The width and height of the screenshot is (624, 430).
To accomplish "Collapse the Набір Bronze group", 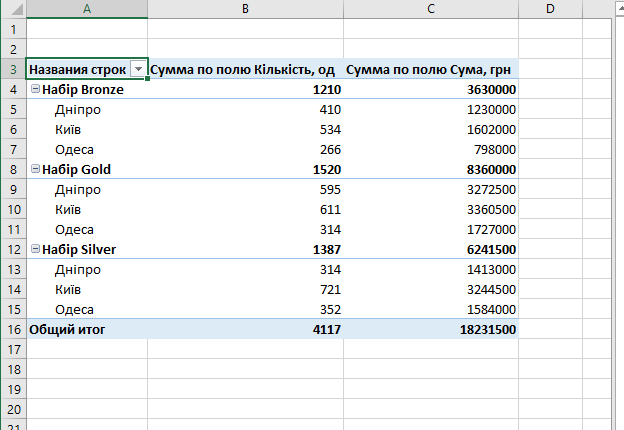I will pyautogui.click(x=35, y=89).
